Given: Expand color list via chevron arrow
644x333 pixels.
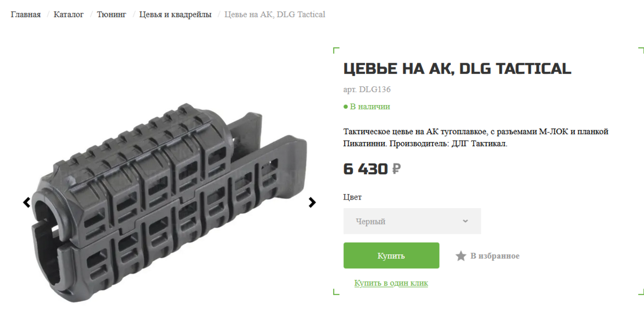Looking at the screenshot, I should point(465,221).
